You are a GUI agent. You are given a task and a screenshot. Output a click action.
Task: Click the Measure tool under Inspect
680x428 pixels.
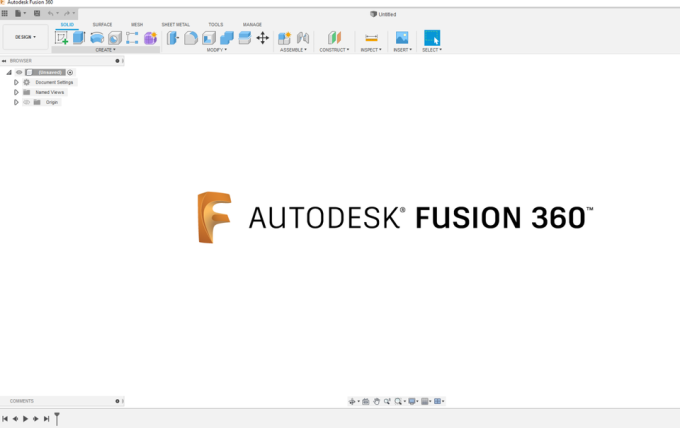coord(371,38)
